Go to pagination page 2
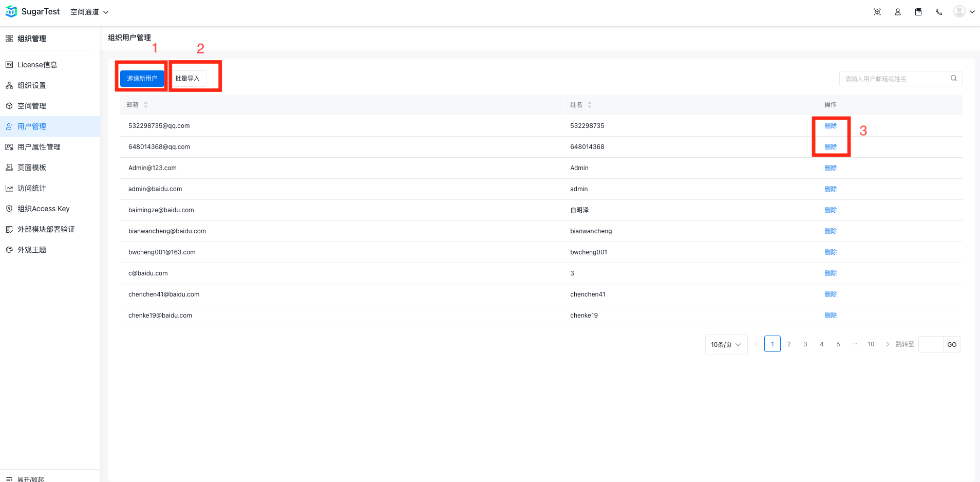 [789, 344]
